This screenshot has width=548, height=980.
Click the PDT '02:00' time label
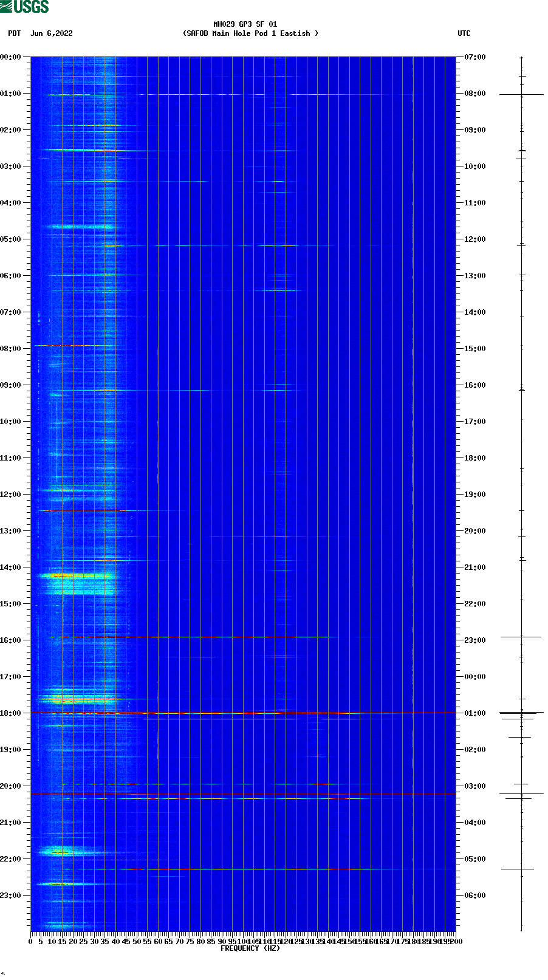tap(10, 130)
